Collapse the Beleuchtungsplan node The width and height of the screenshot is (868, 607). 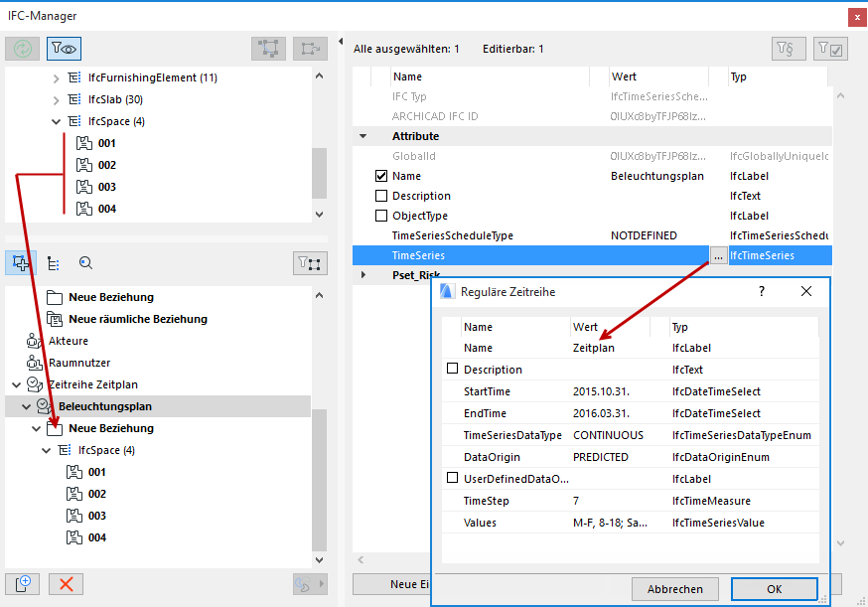pos(26,406)
